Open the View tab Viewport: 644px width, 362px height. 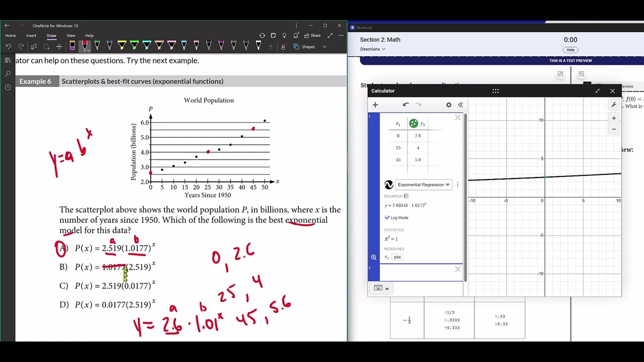pyautogui.click(x=71, y=36)
